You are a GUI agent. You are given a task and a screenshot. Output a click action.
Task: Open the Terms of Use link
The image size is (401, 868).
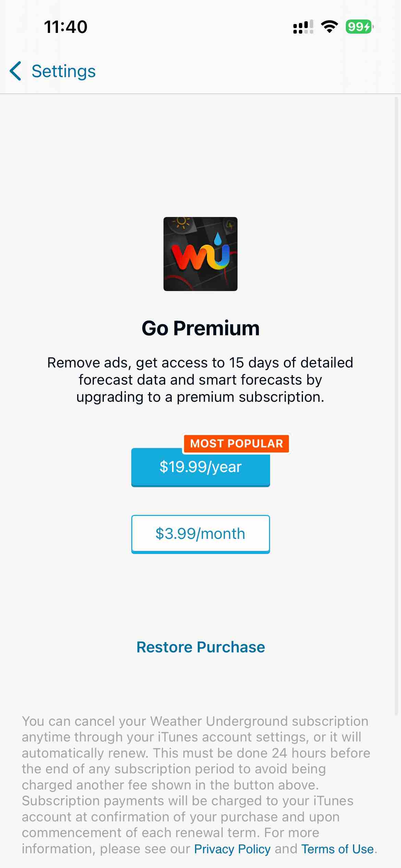click(337, 849)
